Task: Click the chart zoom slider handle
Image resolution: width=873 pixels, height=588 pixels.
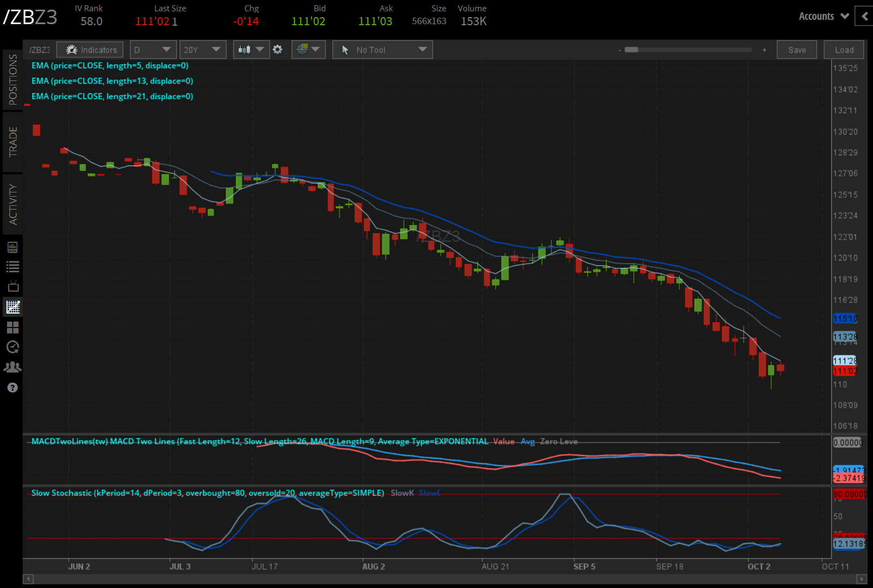Action: [x=632, y=50]
